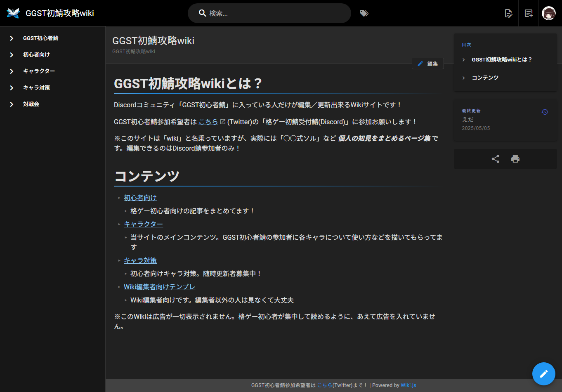562x392 pixels.
Task: Open 対戦会 sidebar item
Action: click(52, 104)
